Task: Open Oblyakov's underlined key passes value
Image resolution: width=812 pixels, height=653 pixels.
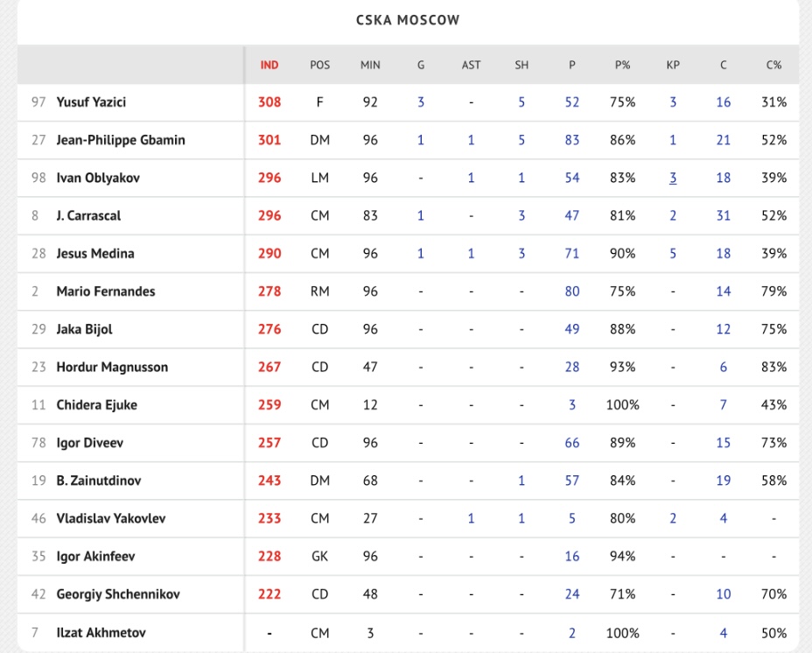Action: point(673,178)
